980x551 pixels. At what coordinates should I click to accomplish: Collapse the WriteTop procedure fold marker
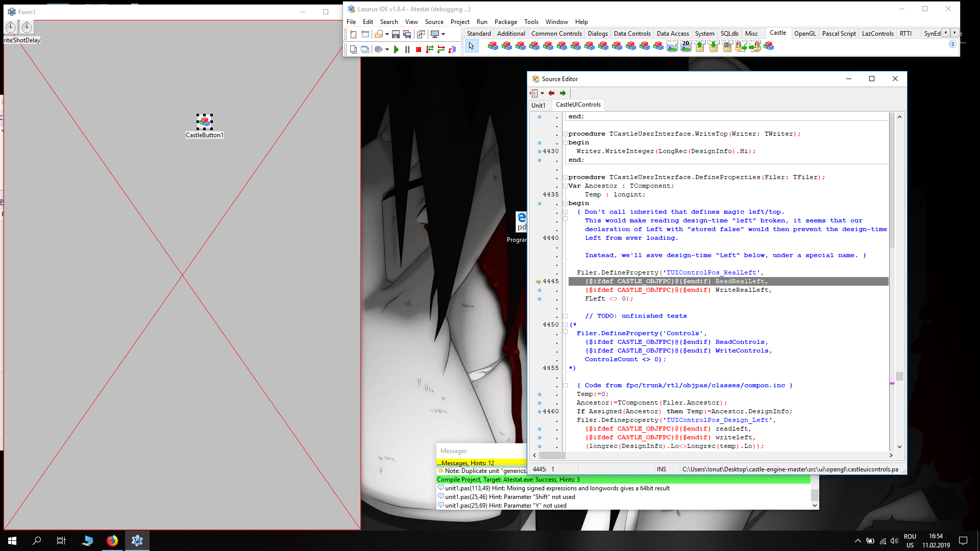[566, 134]
